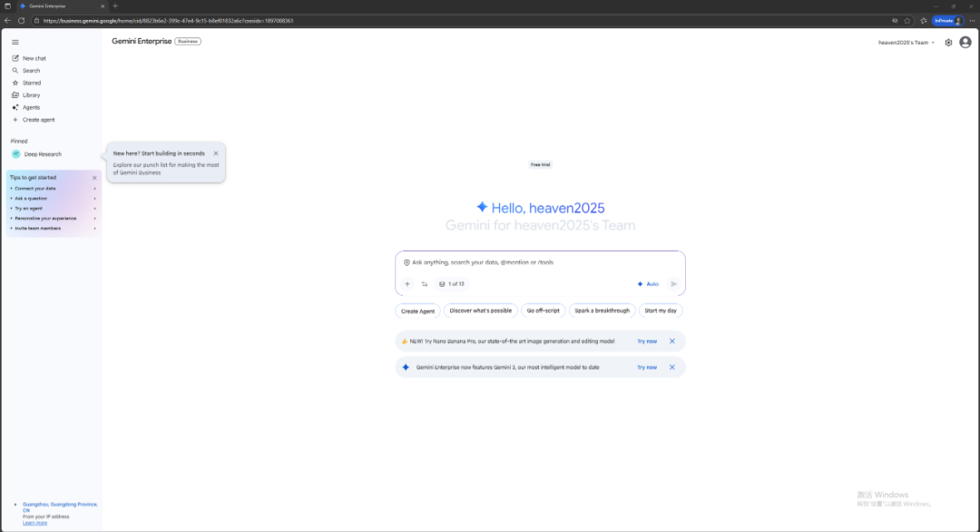Collapse sidebar with the hamburger menu icon
Viewport: 980px width, 532px height.
[15, 42]
